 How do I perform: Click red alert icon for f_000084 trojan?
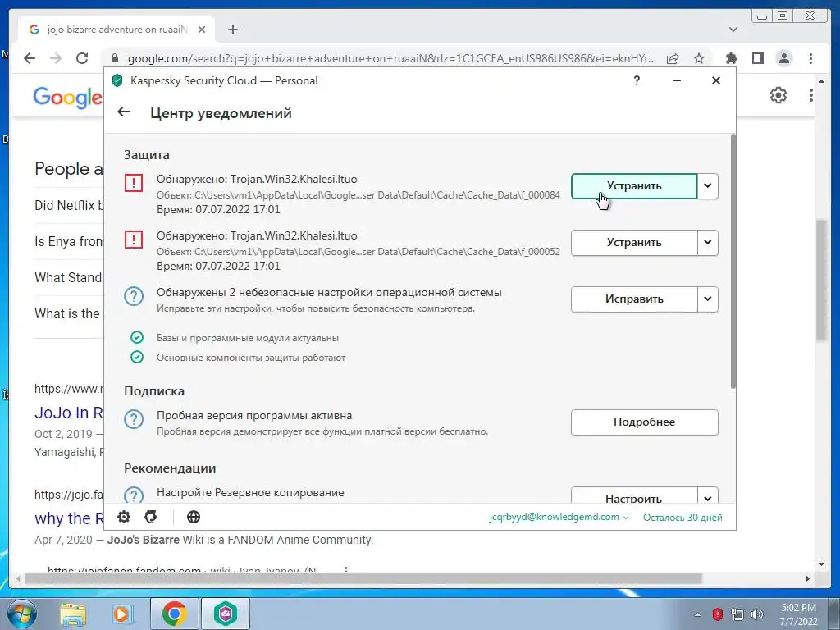click(134, 183)
